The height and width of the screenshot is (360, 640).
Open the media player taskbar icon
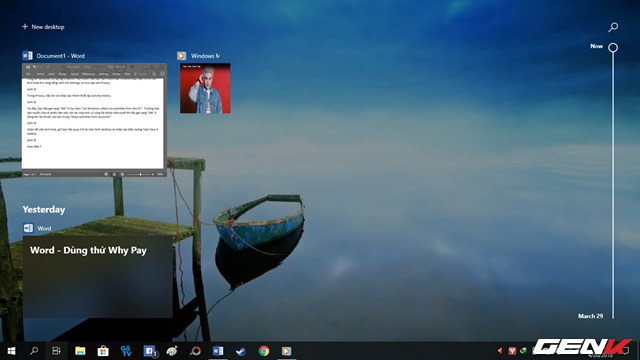[x=287, y=351]
